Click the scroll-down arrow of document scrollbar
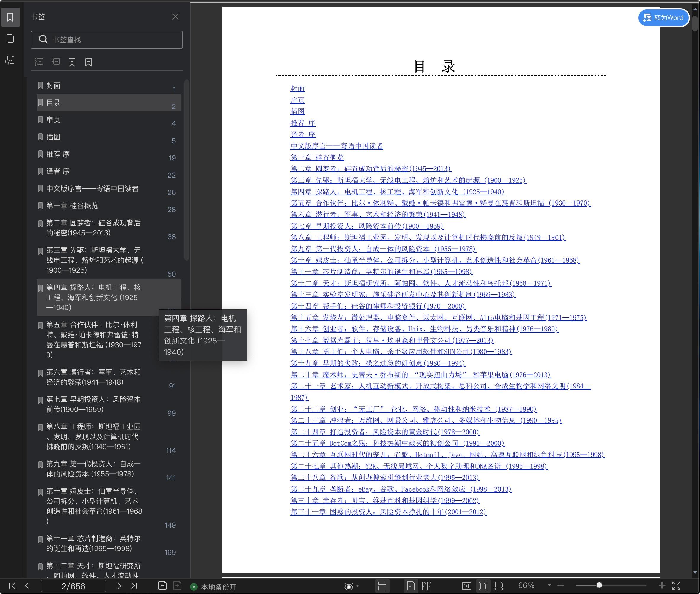 pyautogui.click(x=695, y=572)
